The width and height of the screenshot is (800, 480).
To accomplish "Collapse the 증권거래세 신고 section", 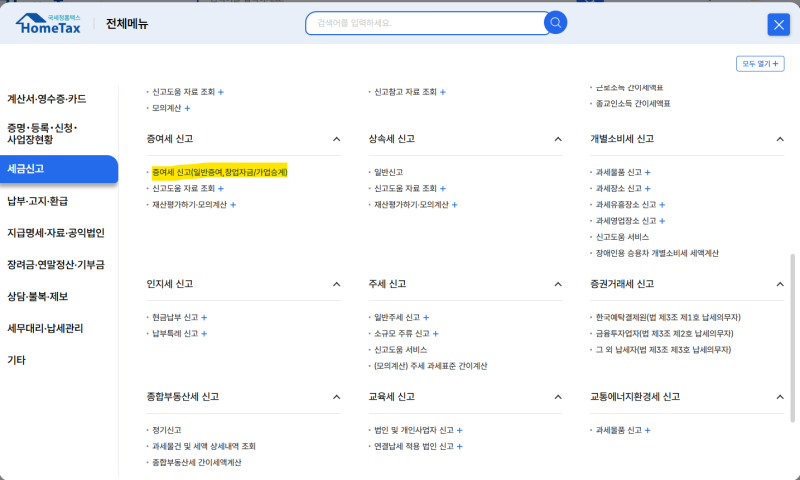I will tap(780, 284).
